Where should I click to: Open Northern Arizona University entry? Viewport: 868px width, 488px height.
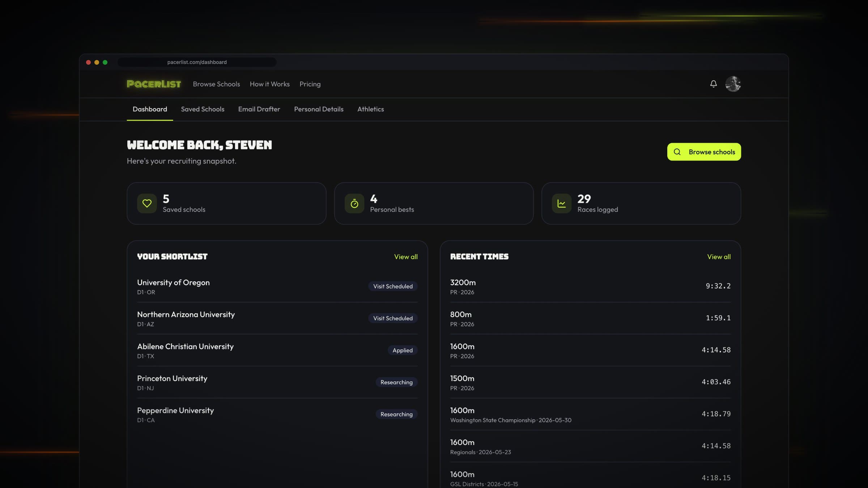pos(277,318)
